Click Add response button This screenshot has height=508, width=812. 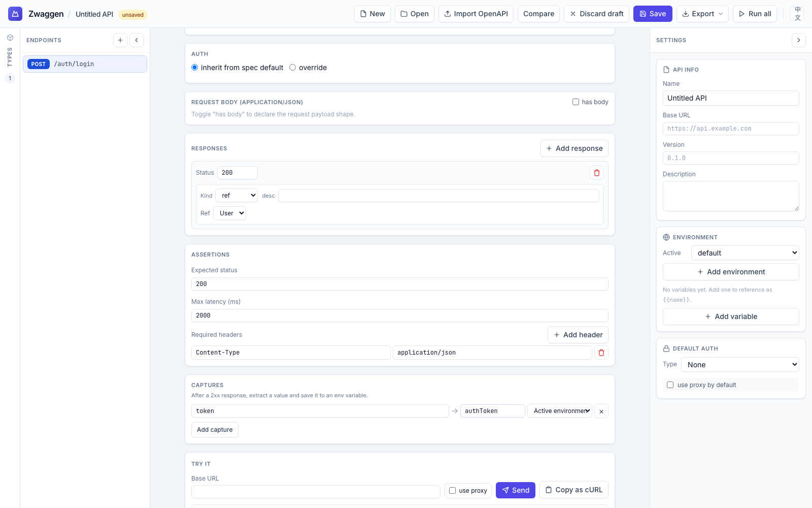(573, 148)
